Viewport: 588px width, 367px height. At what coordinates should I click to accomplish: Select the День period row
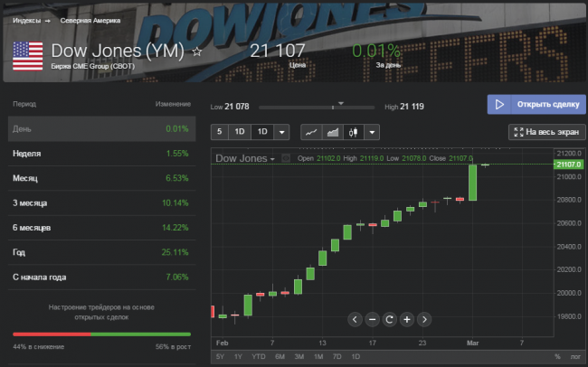click(x=101, y=129)
